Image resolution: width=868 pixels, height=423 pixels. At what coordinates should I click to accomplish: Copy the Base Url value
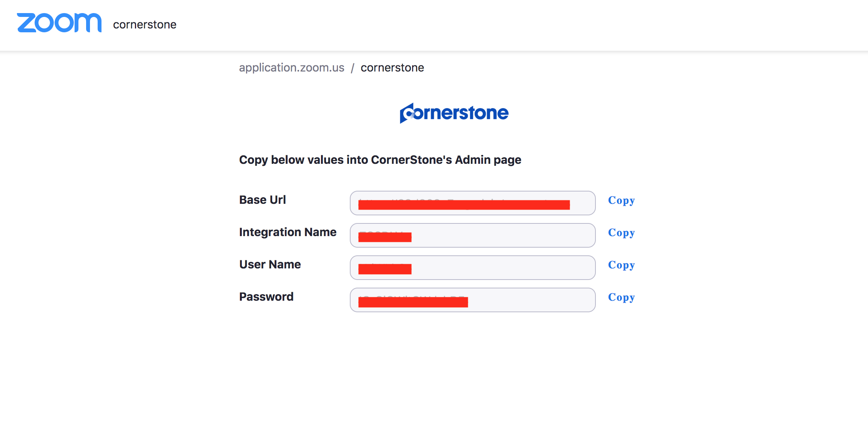coord(621,200)
